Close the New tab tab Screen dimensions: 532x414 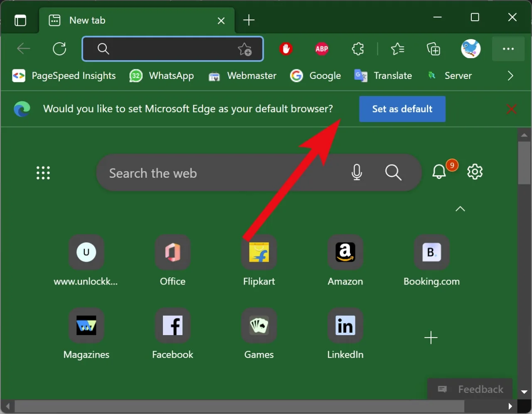click(221, 20)
